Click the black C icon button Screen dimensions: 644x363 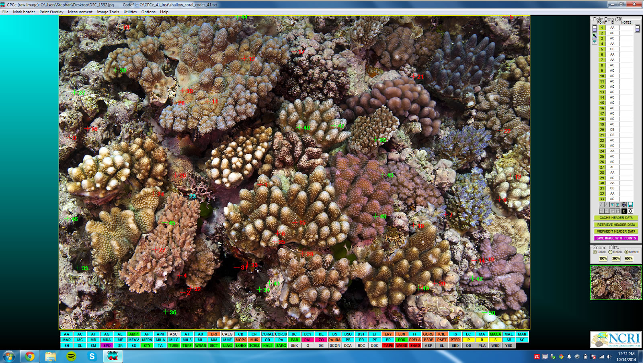coord(624,211)
